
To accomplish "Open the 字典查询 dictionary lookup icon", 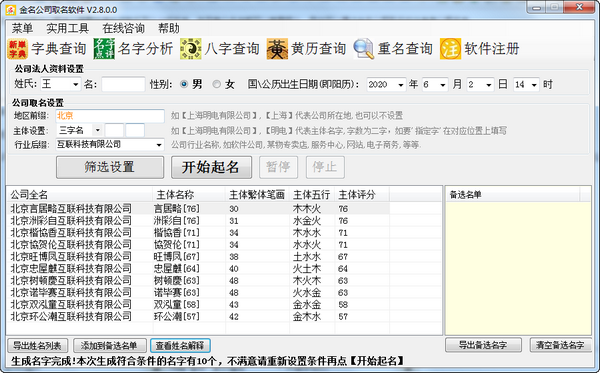I will click(17, 49).
